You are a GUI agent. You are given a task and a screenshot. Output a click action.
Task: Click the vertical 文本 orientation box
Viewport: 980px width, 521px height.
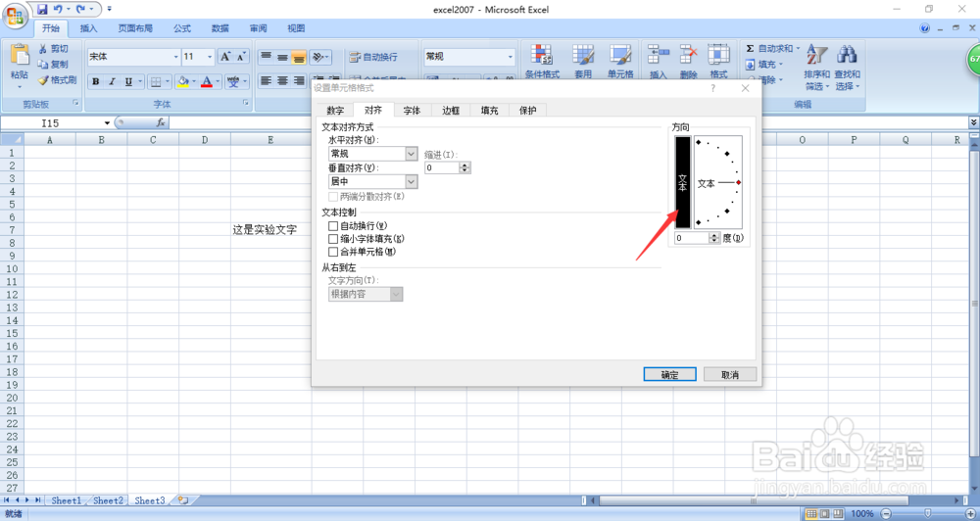coord(682,182)
